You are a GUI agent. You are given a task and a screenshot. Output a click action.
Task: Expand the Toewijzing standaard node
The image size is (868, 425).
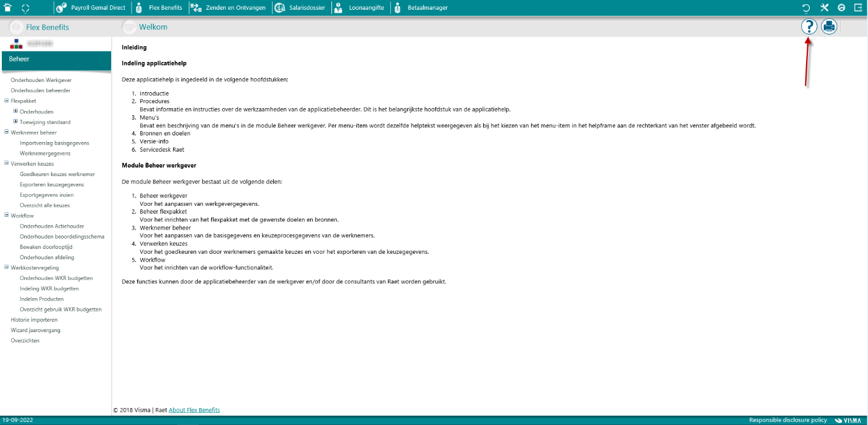pyautogui.click(x=15, y=121)
